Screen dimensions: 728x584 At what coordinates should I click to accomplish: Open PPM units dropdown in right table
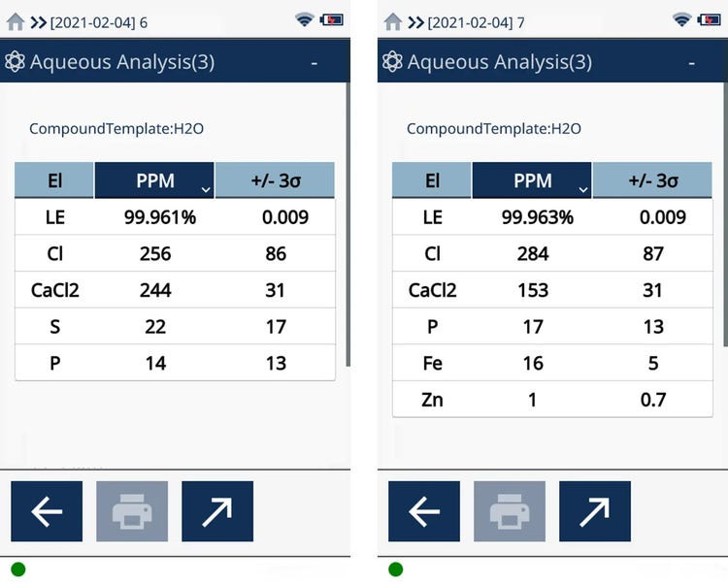(x=581, y=188)
